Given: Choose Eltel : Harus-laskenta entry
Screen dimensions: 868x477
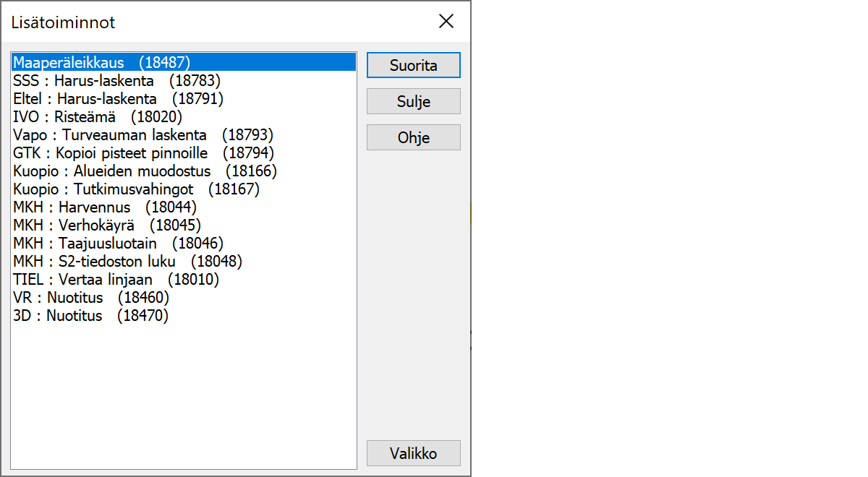Looking at the screenshot, I should [118, 99].
